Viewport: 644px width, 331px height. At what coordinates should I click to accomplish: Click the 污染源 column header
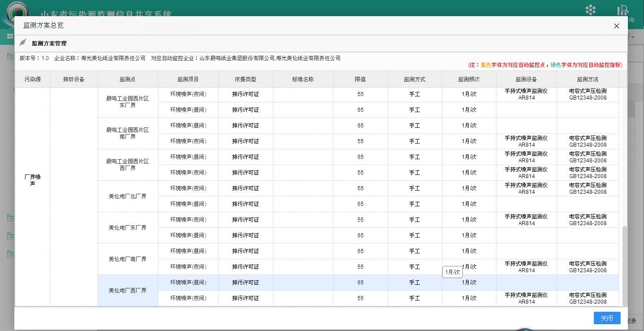(32, 78)
